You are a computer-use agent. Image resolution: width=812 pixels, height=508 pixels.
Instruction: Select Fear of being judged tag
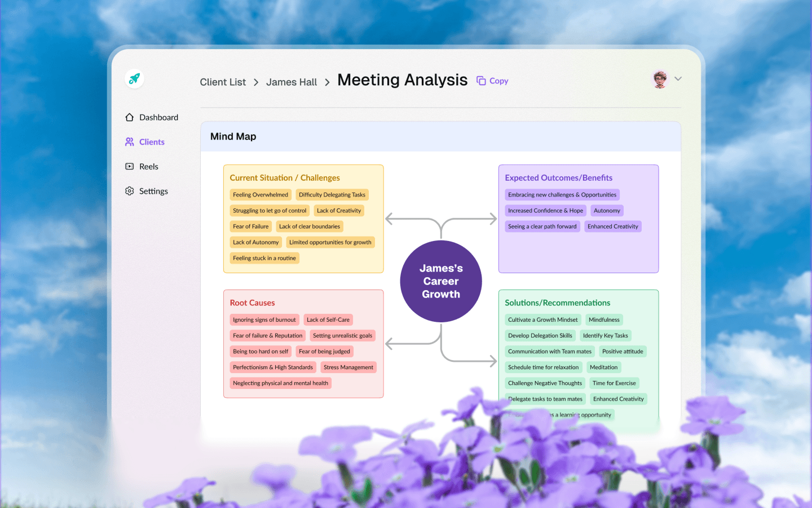[324, 352]
